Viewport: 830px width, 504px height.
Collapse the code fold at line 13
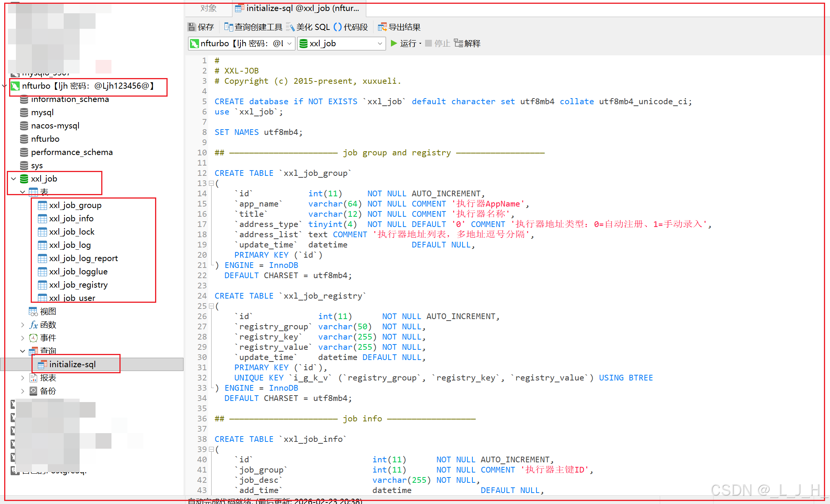pos(211,183)
